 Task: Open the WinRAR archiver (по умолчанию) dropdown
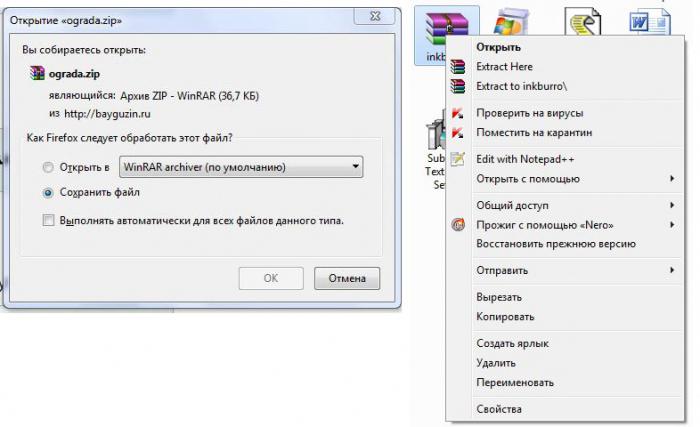click(241, 167)
